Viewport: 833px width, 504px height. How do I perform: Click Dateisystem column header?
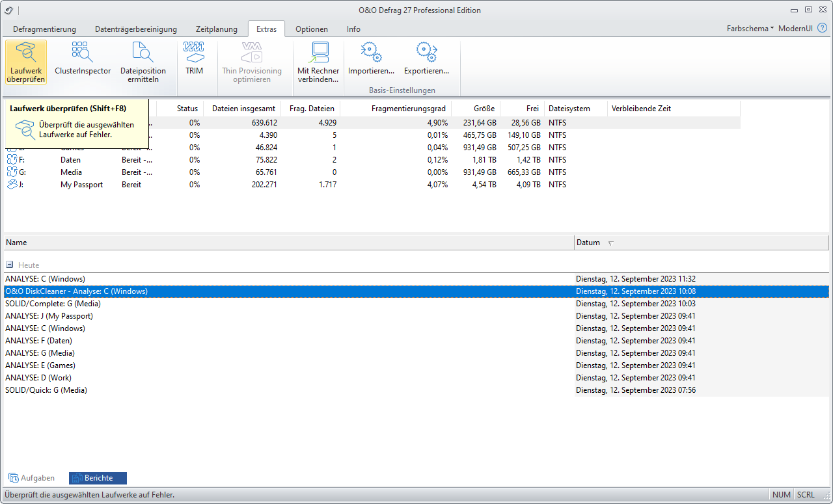(576, 109)
